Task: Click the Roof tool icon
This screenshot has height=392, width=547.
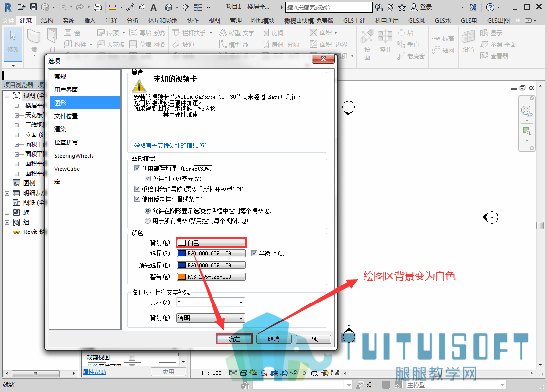Action: coord(101,33)
